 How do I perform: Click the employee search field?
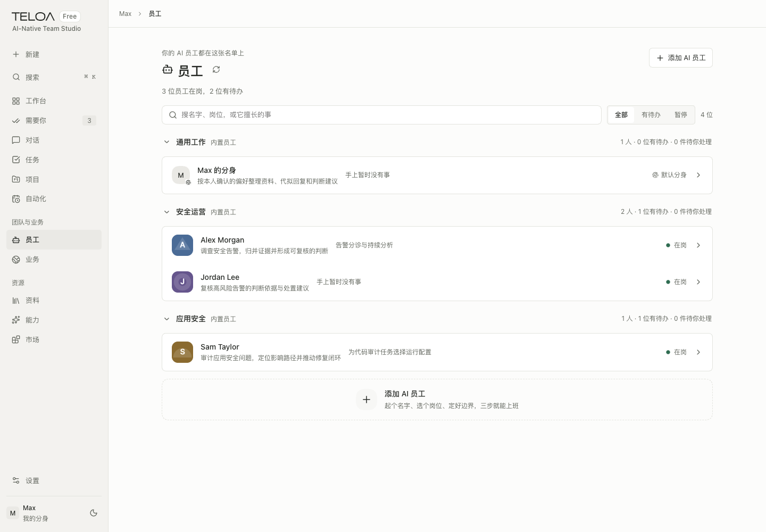pyautogui.click(x=381, y=115)
